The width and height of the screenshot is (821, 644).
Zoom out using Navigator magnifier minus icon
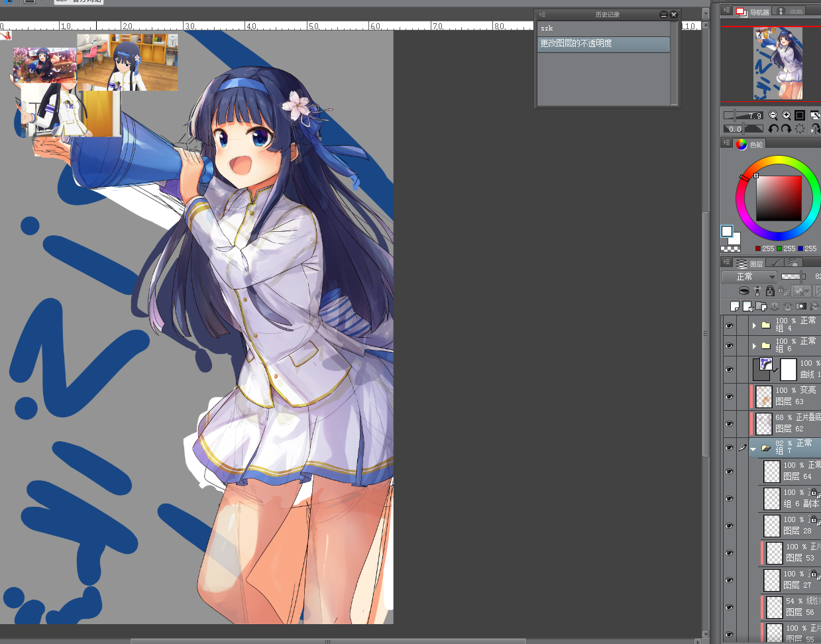pos(773,115)
